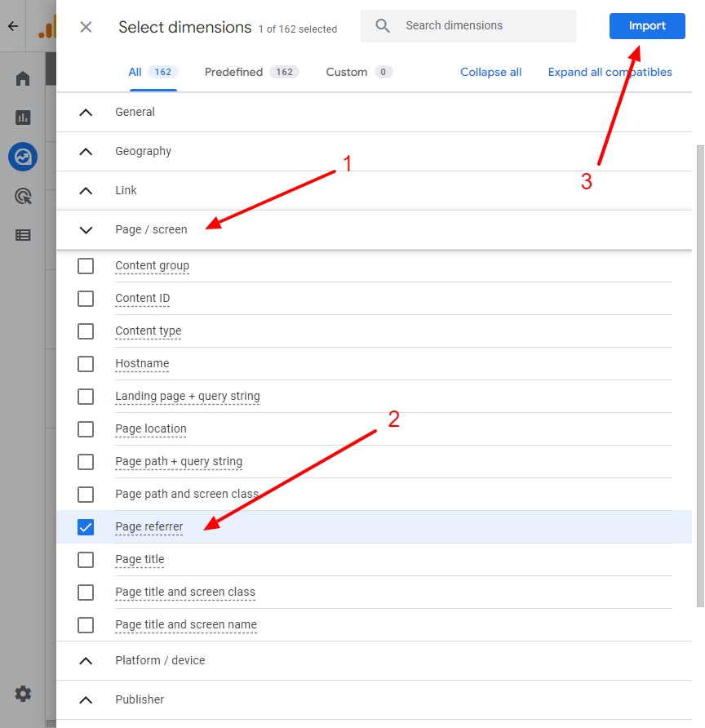Click the search magnifier in Search dimensions

(382, 26)
